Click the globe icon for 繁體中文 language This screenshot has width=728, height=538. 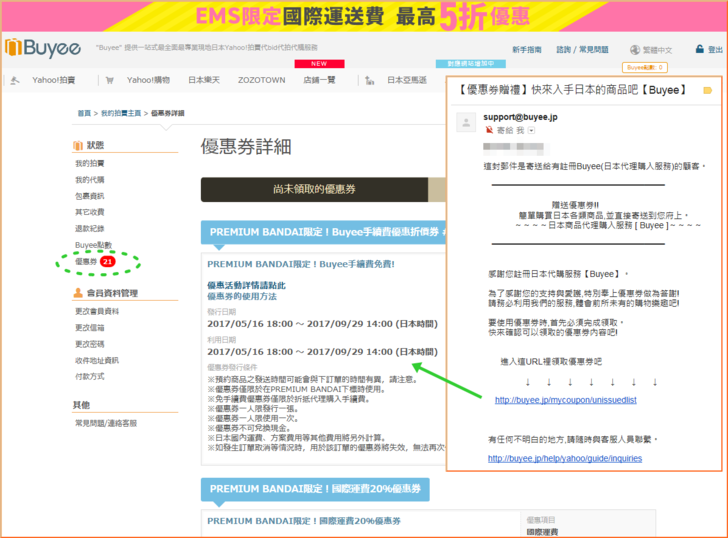click(635, 49)
